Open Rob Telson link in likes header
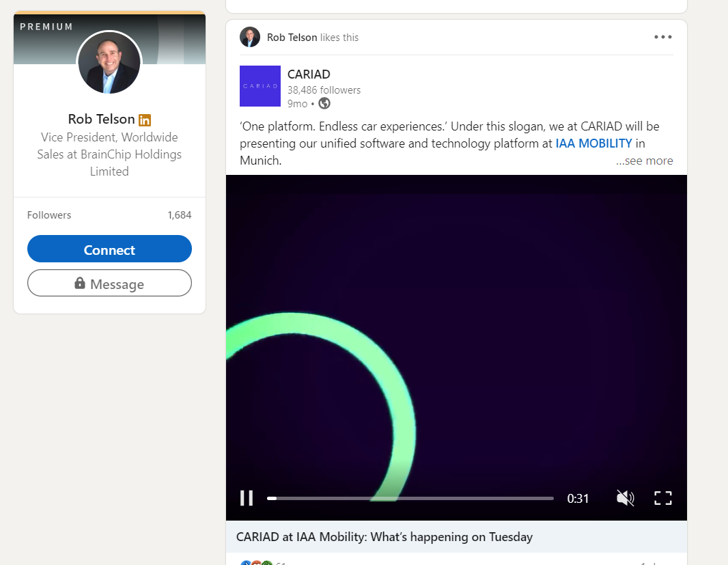728x565 pixels. point(292,37)
